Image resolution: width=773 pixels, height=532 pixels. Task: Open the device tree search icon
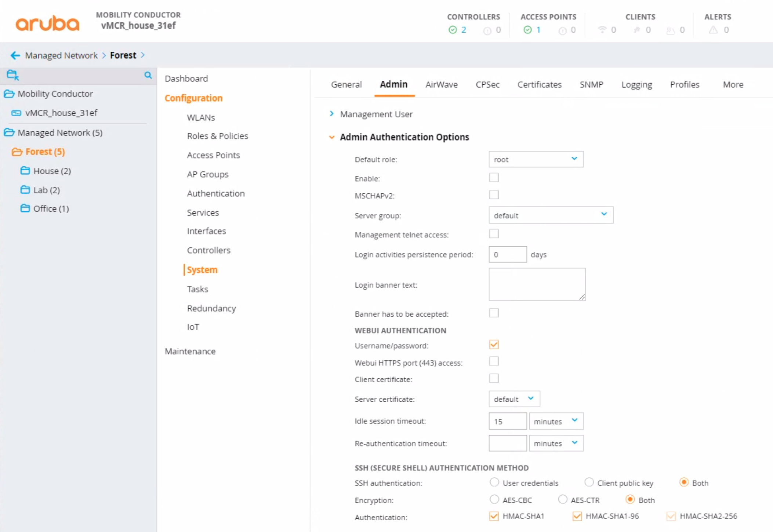click(148, 75)
